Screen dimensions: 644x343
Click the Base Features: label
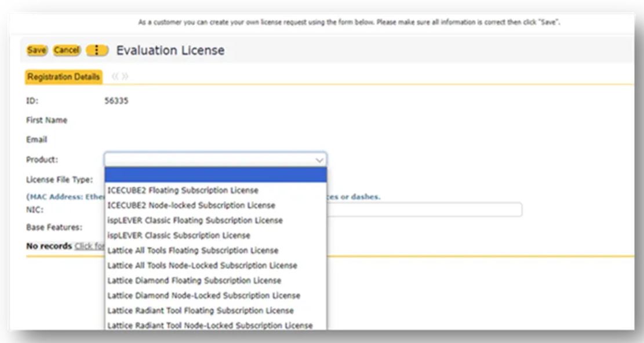(54, 227)
